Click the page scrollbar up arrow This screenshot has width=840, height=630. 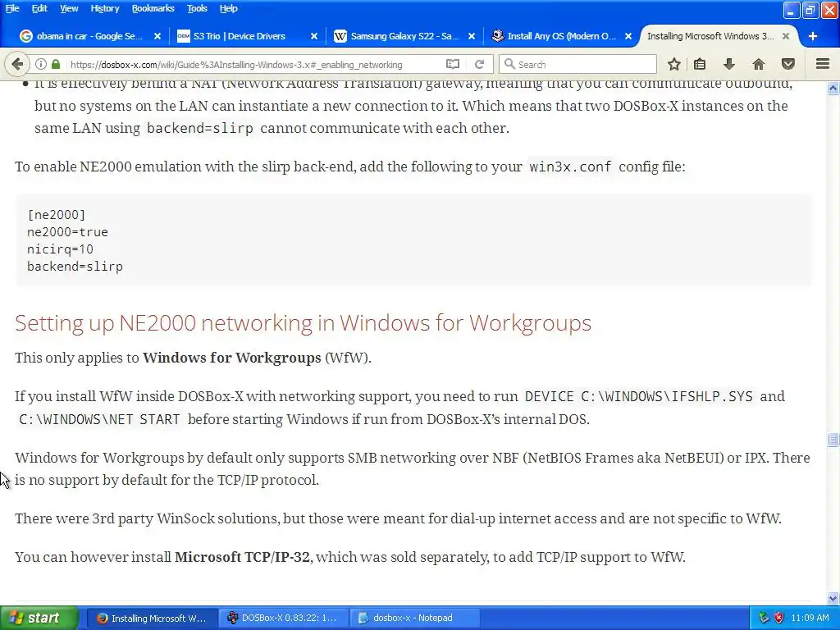coord(833,88)
